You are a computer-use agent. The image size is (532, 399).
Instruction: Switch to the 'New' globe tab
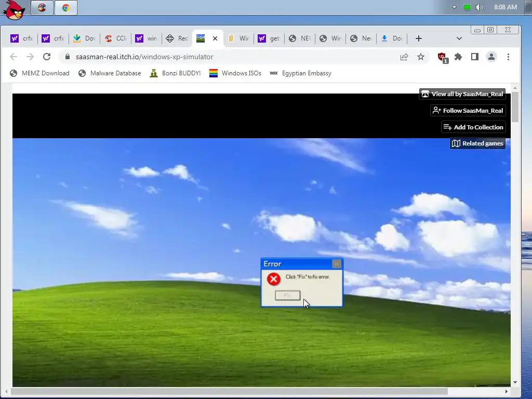(x=361, y=38)
